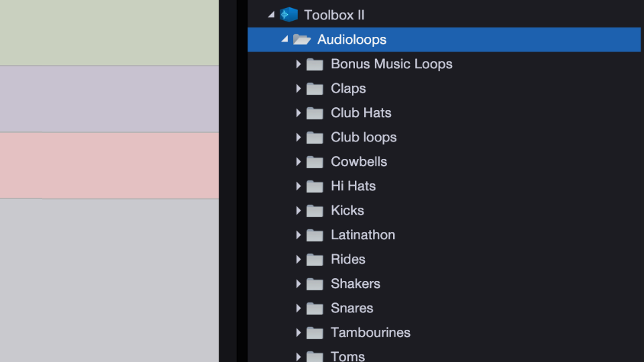Expand the Latinathon folder

(x=299, y=235)
